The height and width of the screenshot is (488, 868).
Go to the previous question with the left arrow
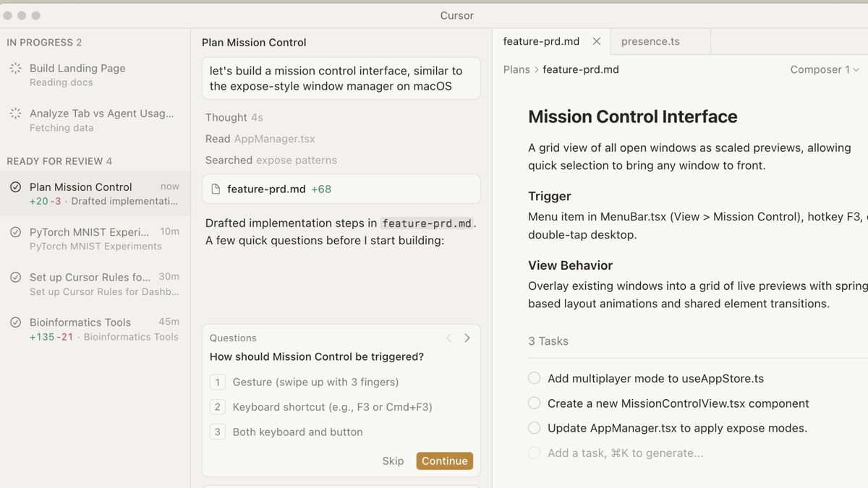click(x=448, y=338)
